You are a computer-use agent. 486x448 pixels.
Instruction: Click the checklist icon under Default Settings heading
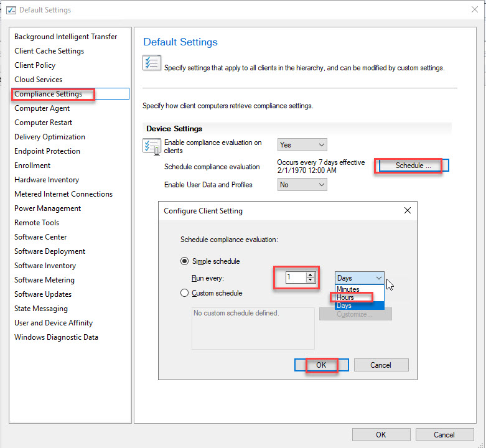(151, 63)
